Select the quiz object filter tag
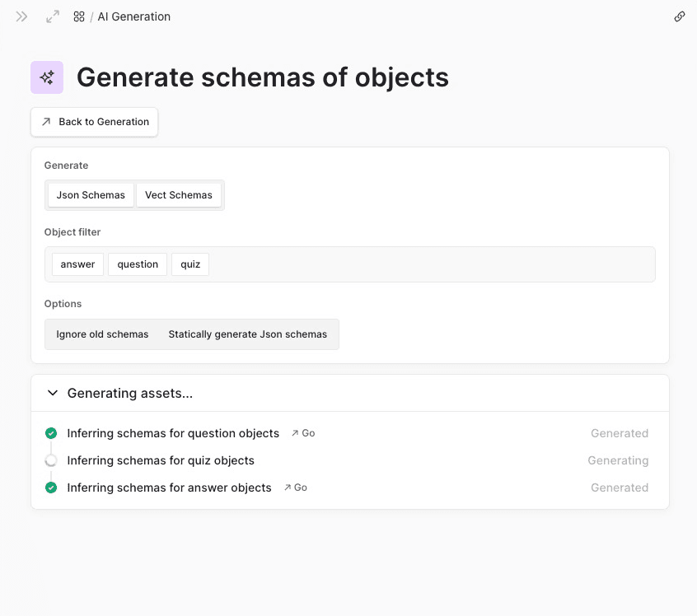Image resolution: width=697 pixels, height=616 pixels. pyautogui.click(x=190, y=264)
